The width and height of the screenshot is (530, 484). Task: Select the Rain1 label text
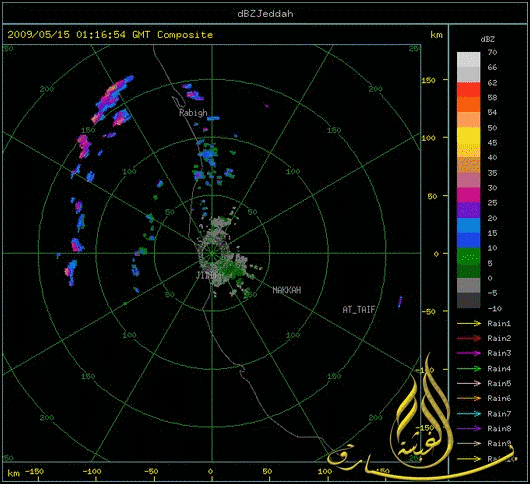(x=499, y=323)
